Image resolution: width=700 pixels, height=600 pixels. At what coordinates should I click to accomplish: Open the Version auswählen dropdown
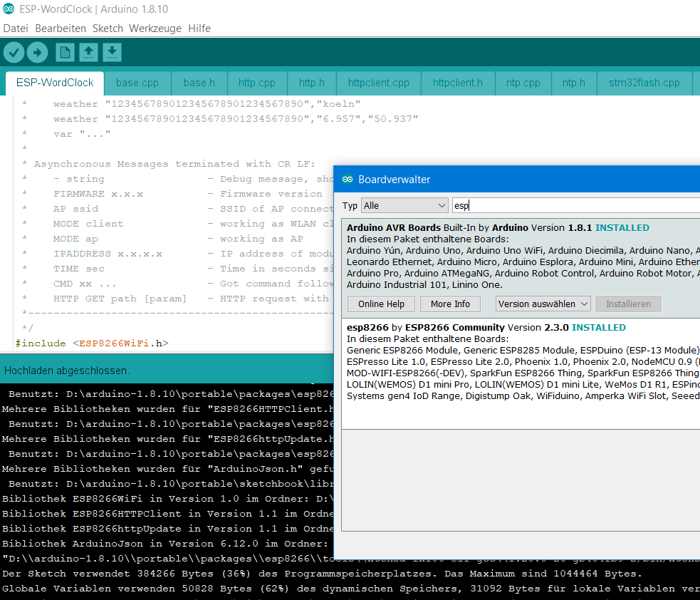543,304
